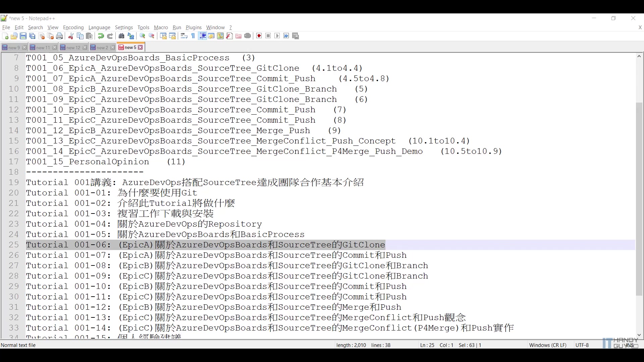Open the Macro menu

(x=161, y=27)
